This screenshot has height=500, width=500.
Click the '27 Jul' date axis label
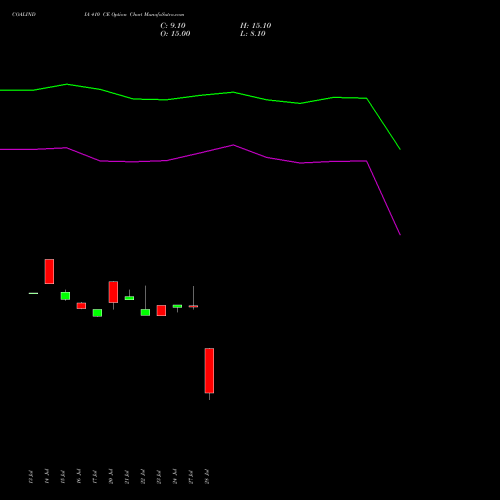pos(191,477)
